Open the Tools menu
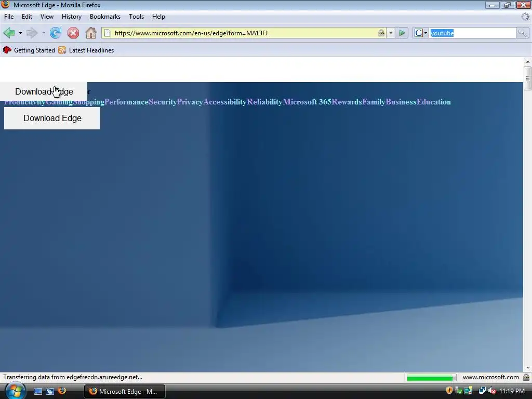 pos(137,17)
